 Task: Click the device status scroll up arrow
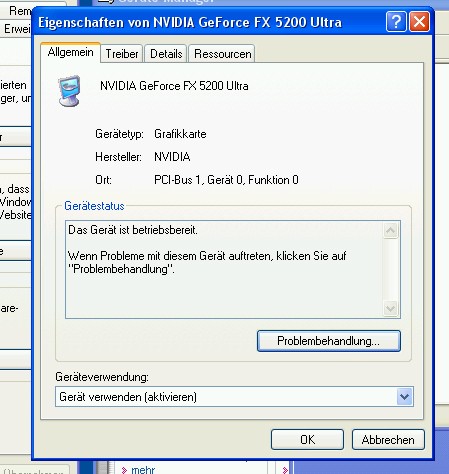[390, 230]
